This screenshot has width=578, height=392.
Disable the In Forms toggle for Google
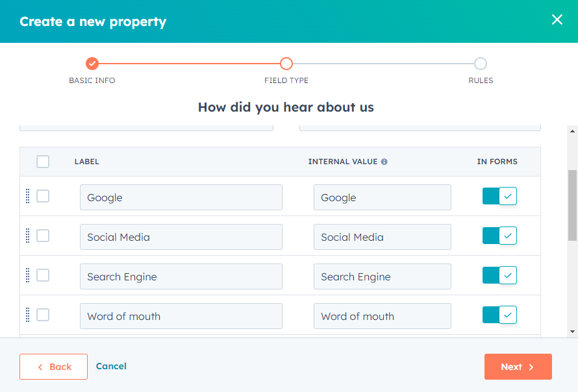point(499,196)
